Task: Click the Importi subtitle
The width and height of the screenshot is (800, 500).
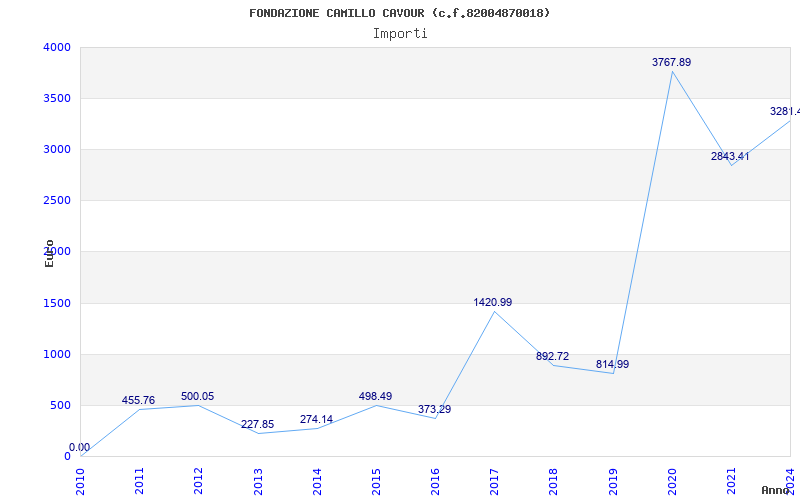Action: [x=400, y=34]
